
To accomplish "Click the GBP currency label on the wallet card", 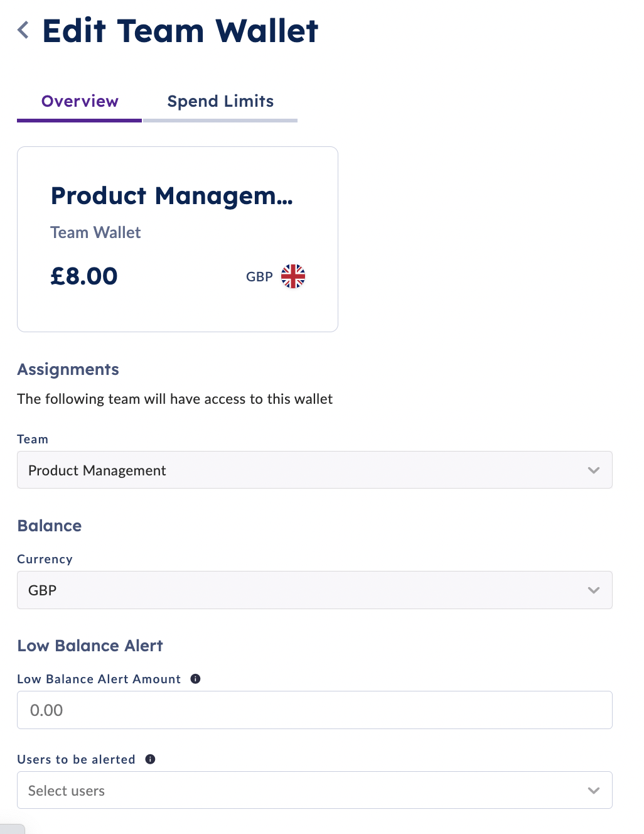I will (x=259, y=276).
